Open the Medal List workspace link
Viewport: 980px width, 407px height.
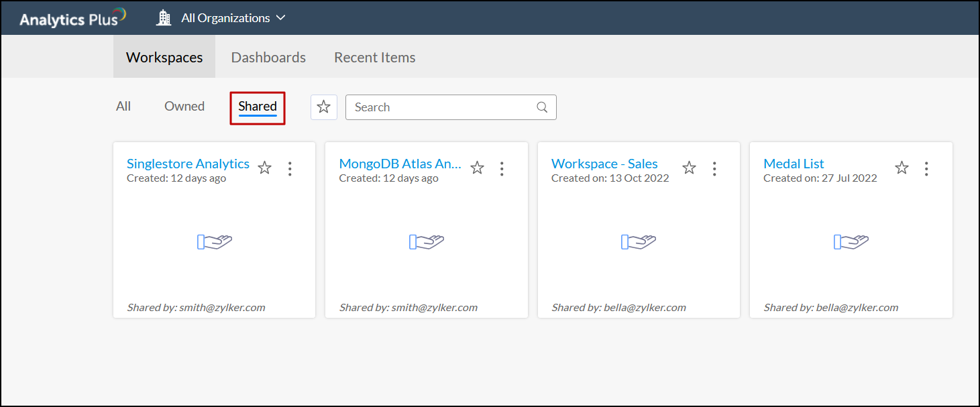coord(794,164)
